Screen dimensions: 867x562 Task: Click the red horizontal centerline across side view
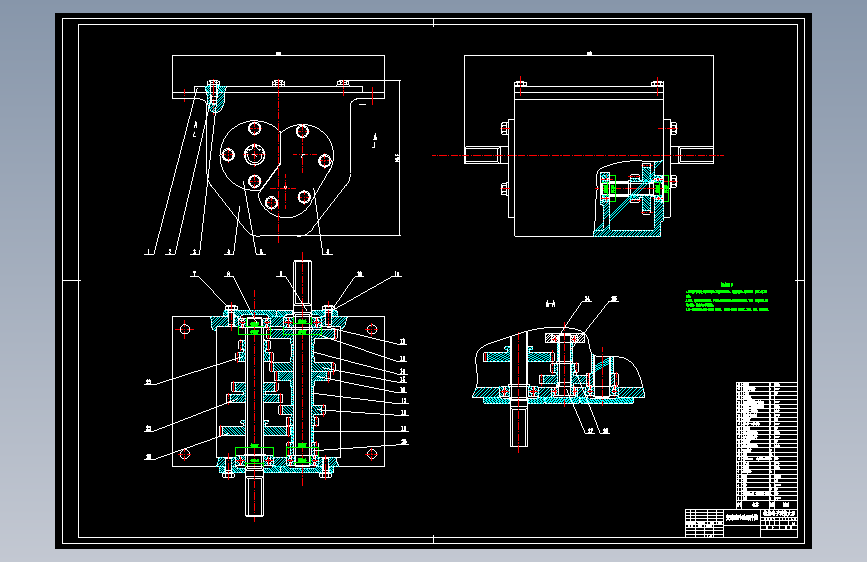point(578,155)
